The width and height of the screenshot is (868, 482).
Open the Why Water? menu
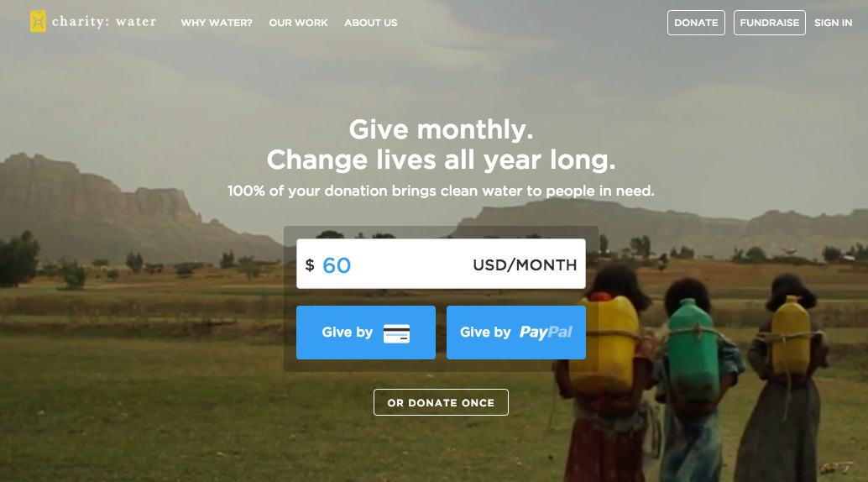pos(217,23)
